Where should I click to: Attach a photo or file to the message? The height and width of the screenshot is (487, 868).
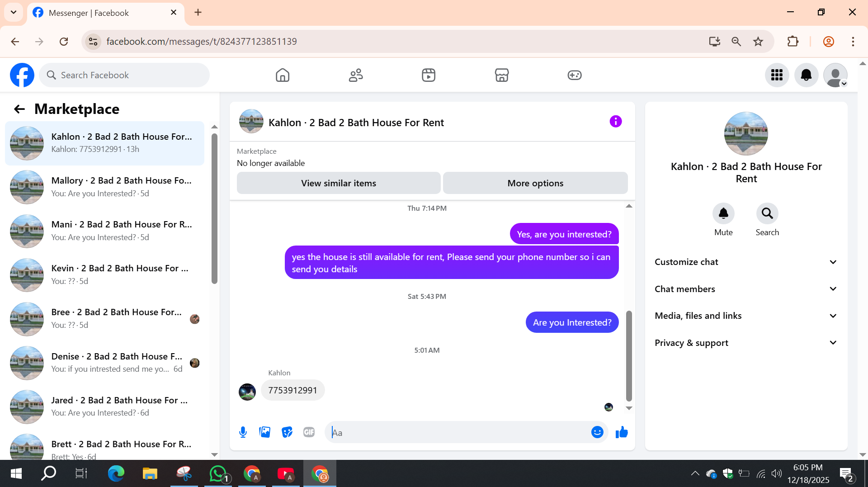[265, 432]
